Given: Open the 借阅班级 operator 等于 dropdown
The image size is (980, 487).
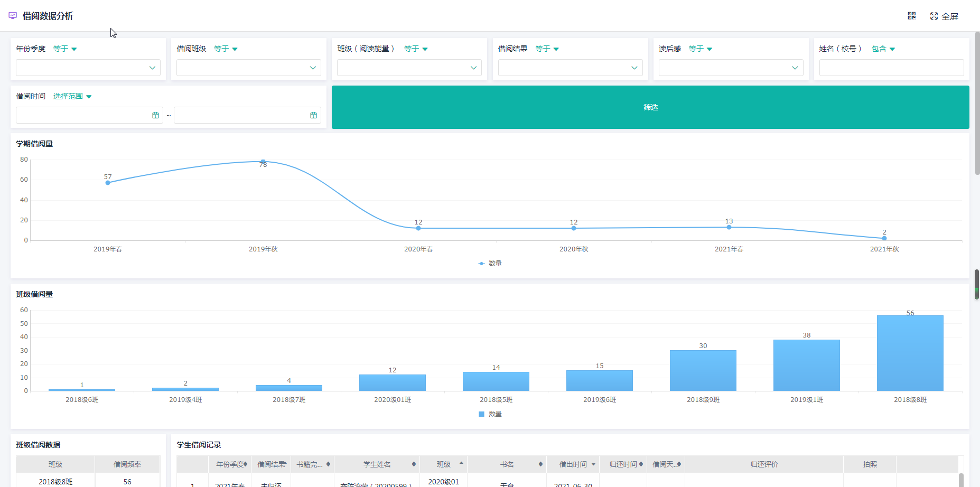Looking at the screenshot, I should click(226, 49).
